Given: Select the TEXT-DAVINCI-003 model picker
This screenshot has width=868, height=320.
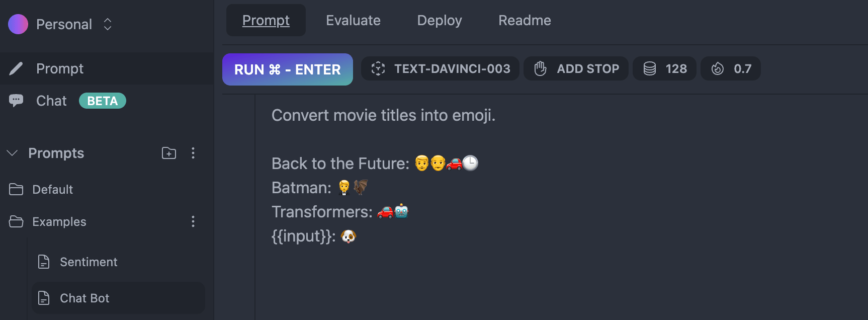Looking at the screenshot, I should pos(440,68).
